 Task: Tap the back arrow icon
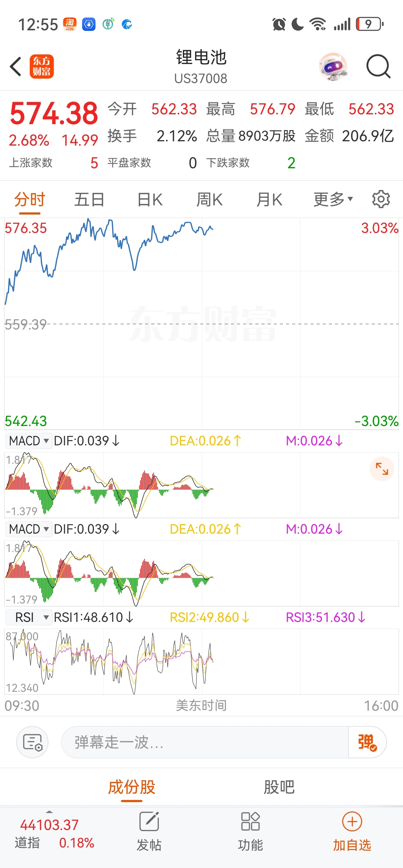tap(16, 67)
